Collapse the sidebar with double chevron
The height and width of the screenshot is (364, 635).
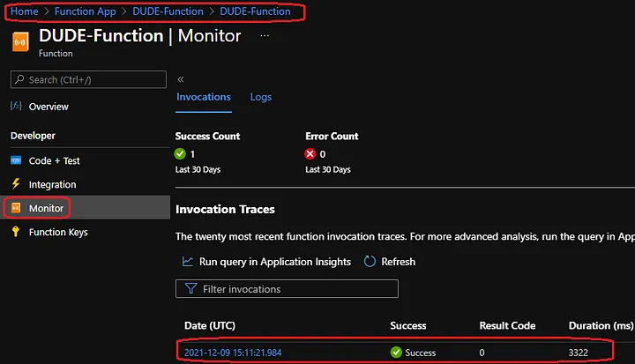coord(181,79)
